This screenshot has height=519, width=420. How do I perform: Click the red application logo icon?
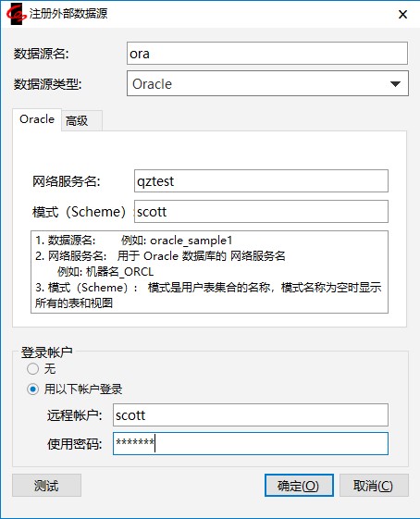(x=17, y=15)
